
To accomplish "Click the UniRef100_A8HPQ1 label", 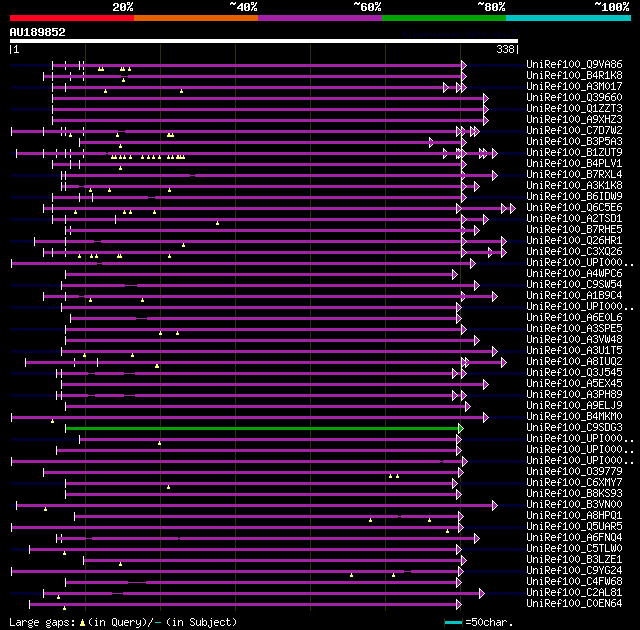I will pos(574,516).
